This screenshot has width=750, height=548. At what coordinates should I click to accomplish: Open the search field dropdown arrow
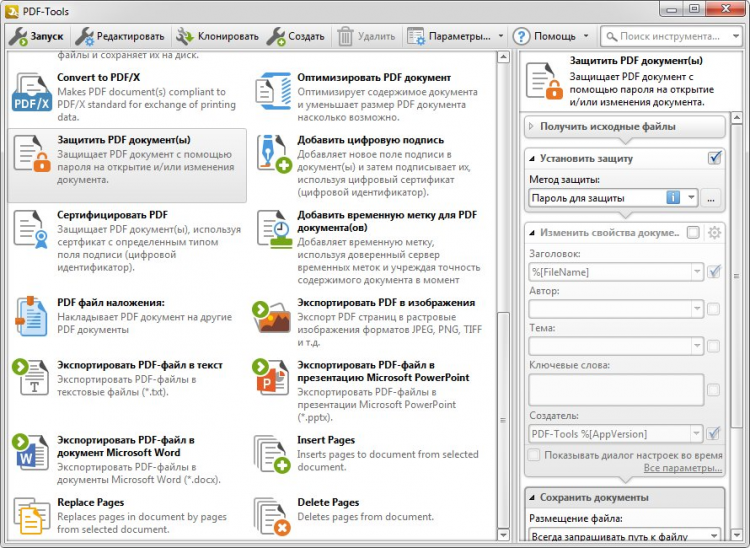[736, 36]
